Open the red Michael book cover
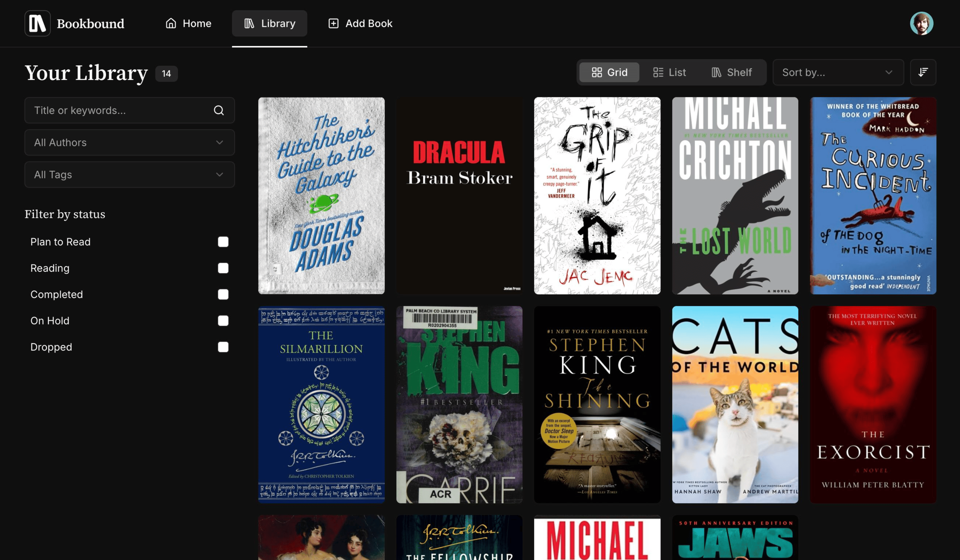Viewport: 960px width, 560px height. click(x=597, y=538)
